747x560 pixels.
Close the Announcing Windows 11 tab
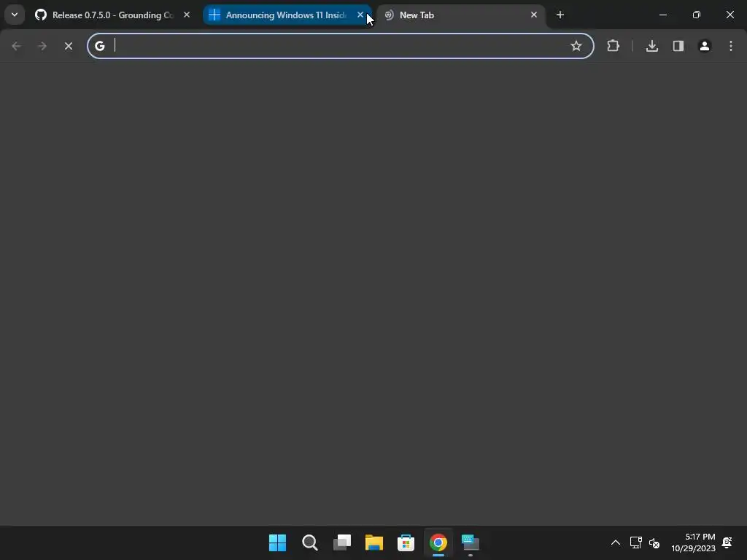(x=360, y=15)
